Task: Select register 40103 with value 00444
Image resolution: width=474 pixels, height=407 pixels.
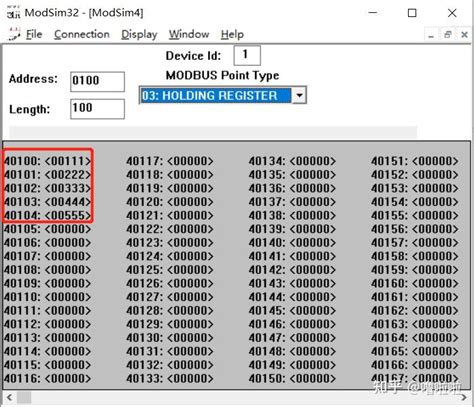Action: pyautogui.click(x=47, y=202)
